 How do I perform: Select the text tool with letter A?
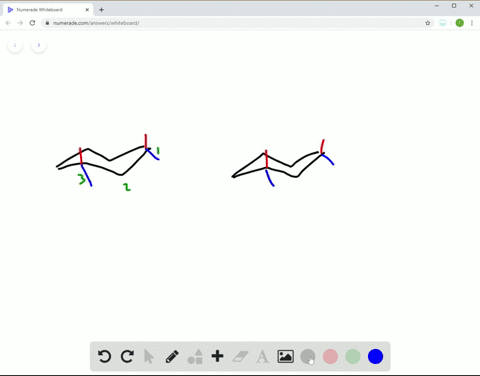point(262,357)
